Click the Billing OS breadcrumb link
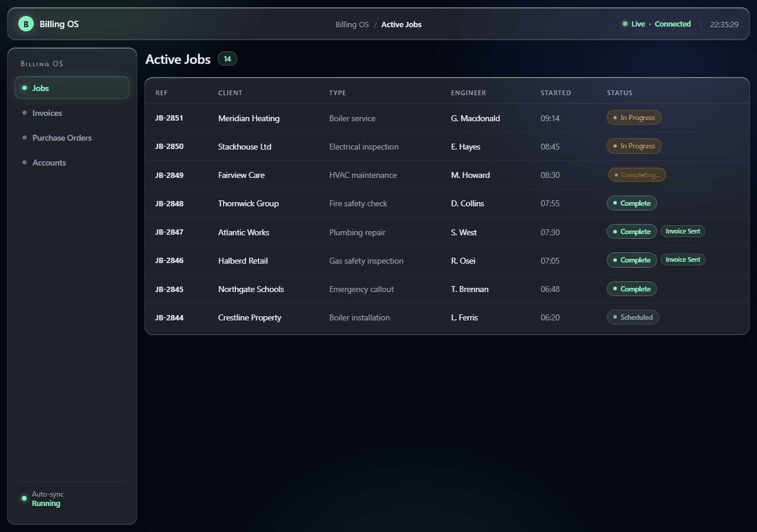This screenshot has width=757, height=532. (352, 24)
